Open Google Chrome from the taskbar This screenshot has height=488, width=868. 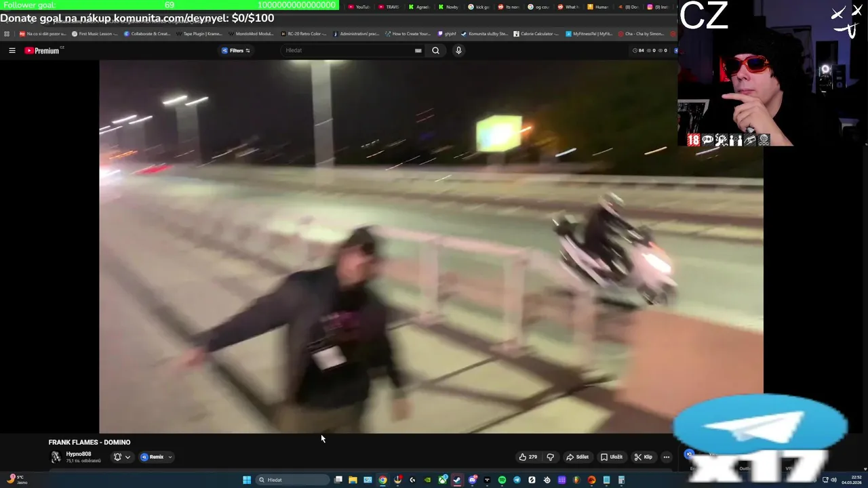(x=382, y=480)
